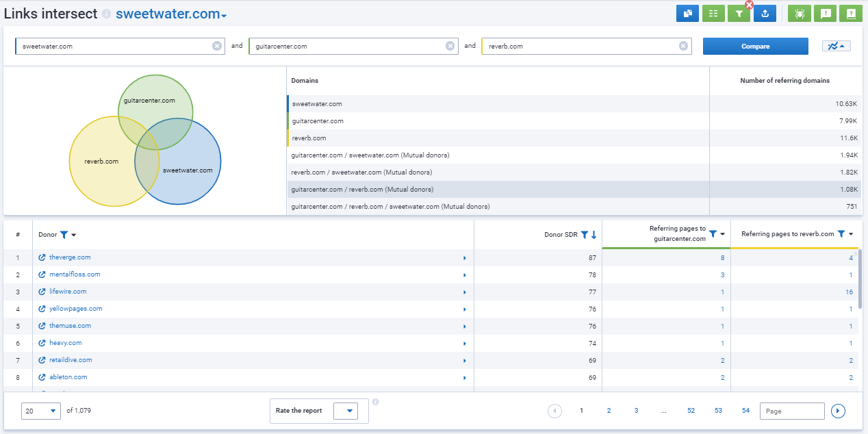
Task: Collapse the chart with the graph toggle
Action: tap(836, 46)
